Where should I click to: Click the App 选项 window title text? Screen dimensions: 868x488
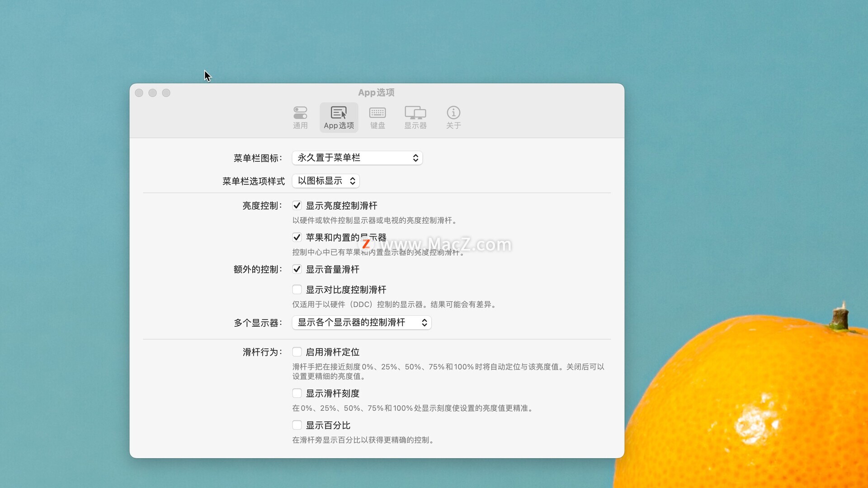[x=376, y=93]
